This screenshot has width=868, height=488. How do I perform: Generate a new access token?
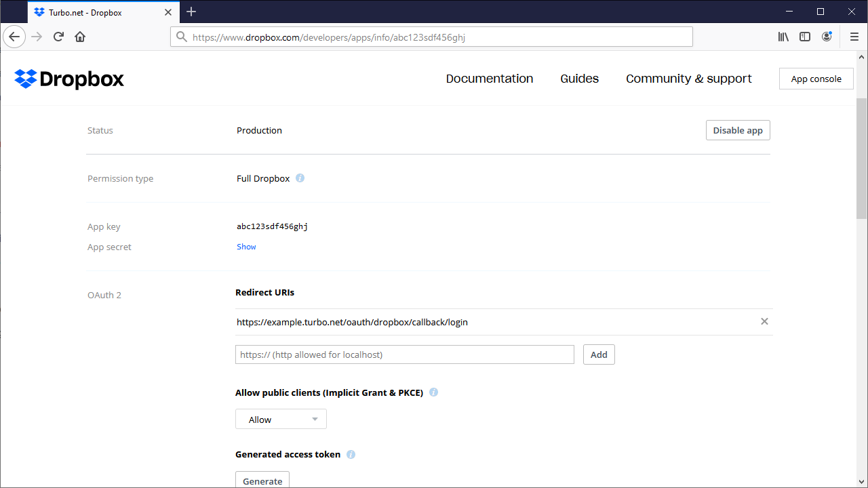(262, 481)
